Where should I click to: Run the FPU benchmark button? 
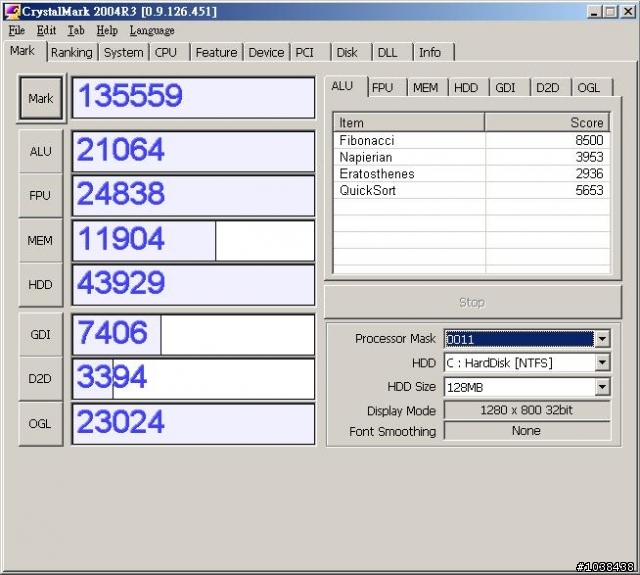41,195
